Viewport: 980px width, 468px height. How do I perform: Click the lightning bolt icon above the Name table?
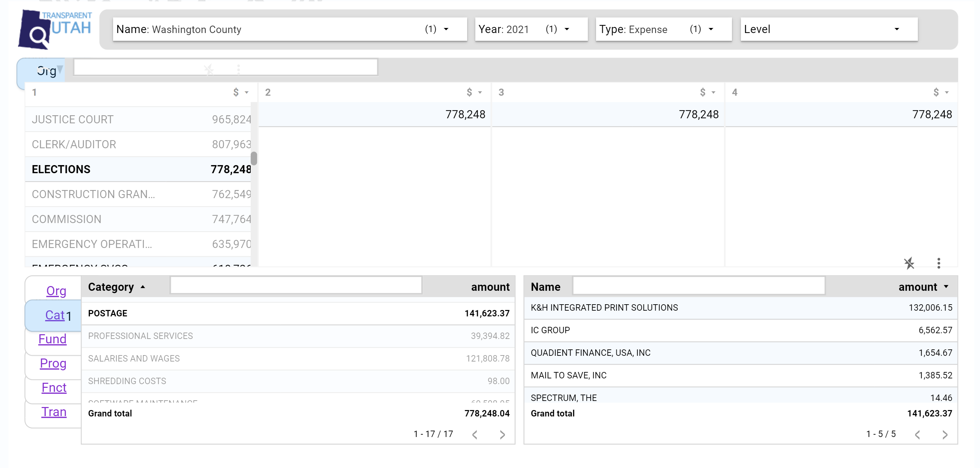909,263
